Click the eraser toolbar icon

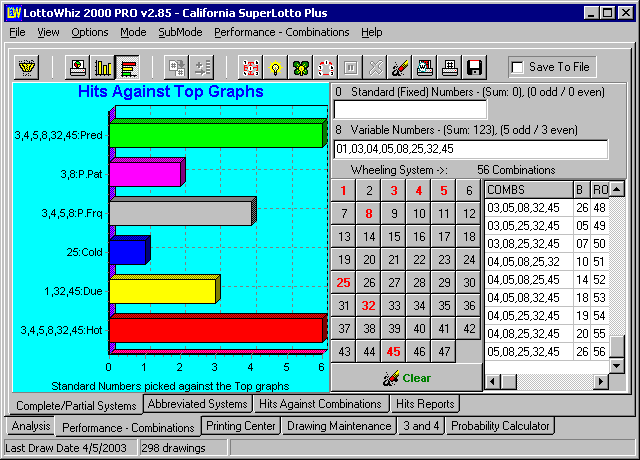(x=400, y=67)
